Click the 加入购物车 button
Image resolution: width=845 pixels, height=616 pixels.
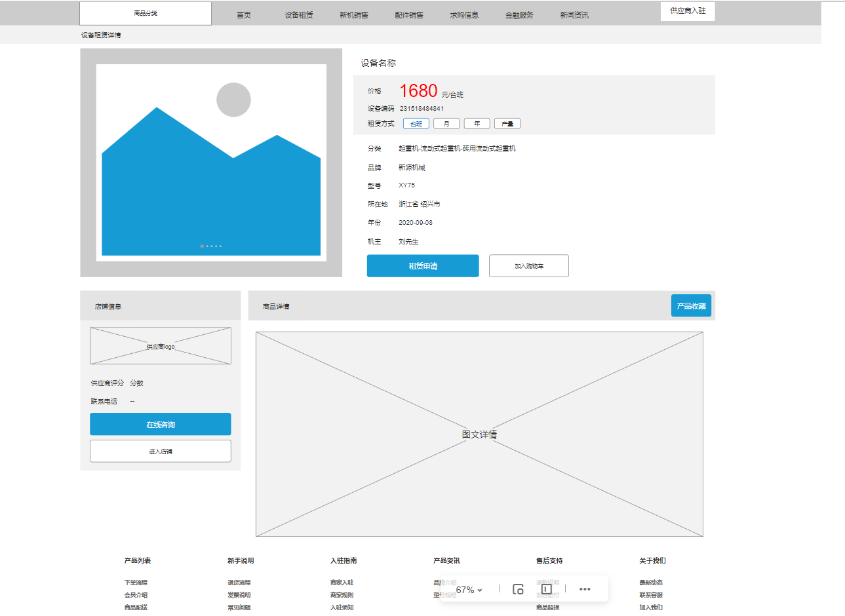[x=529, y=266]
